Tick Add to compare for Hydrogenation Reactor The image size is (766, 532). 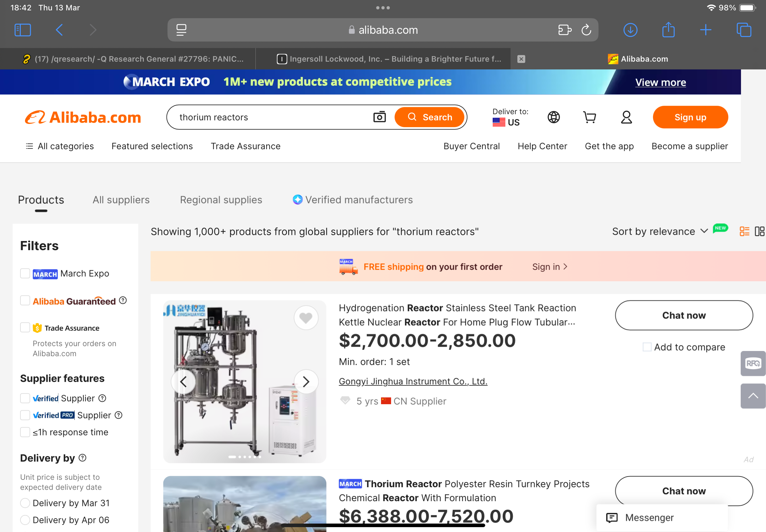647,347
